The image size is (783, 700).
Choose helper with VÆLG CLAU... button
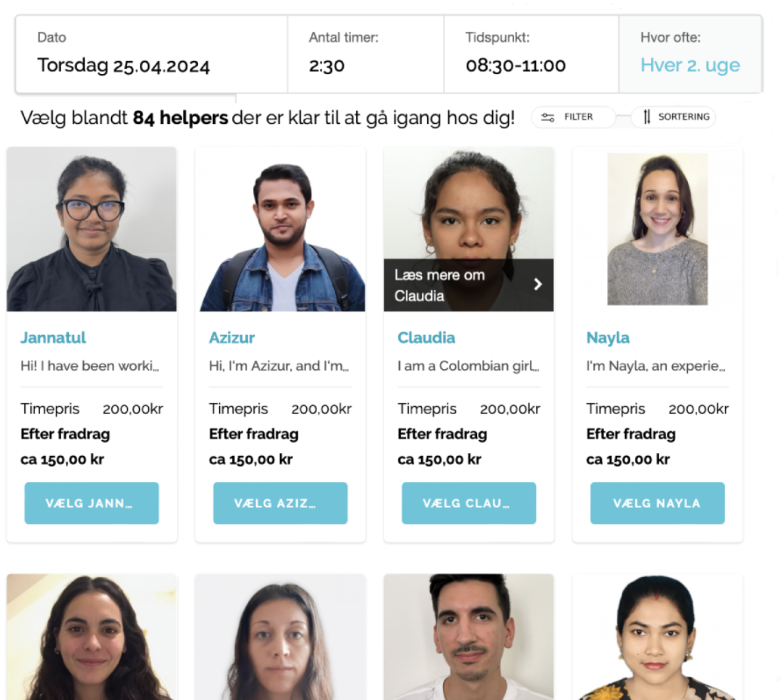tap(469, 503)
